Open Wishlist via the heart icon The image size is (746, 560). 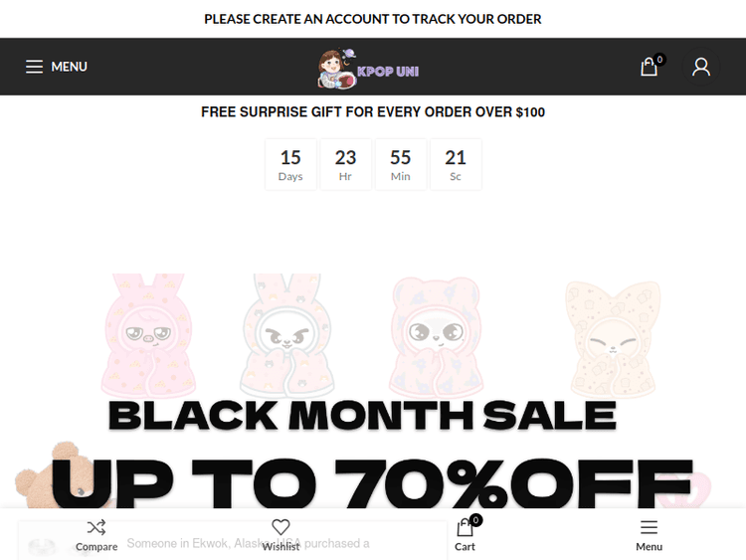click(x=280, y=527)
